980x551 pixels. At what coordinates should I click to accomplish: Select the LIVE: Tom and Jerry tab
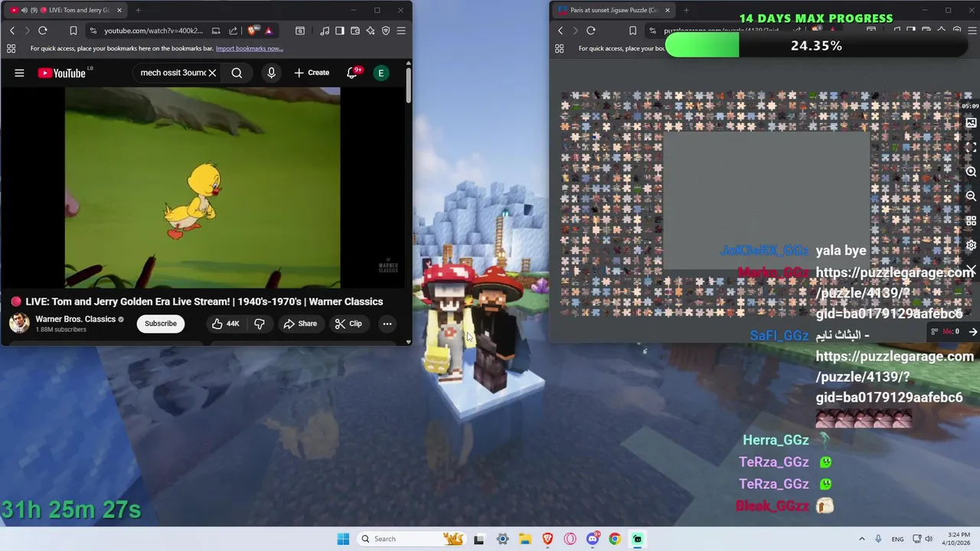[x=65, y=10]
